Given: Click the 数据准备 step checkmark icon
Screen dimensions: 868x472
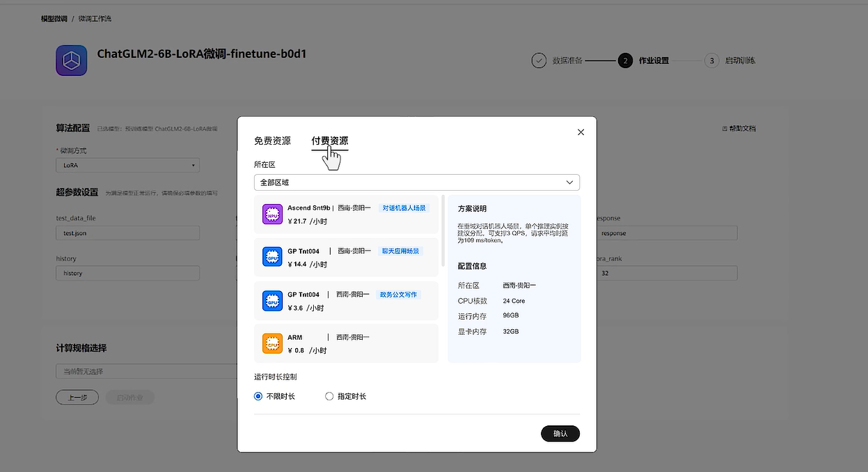Looking at the screenshot, I should 539,61.
